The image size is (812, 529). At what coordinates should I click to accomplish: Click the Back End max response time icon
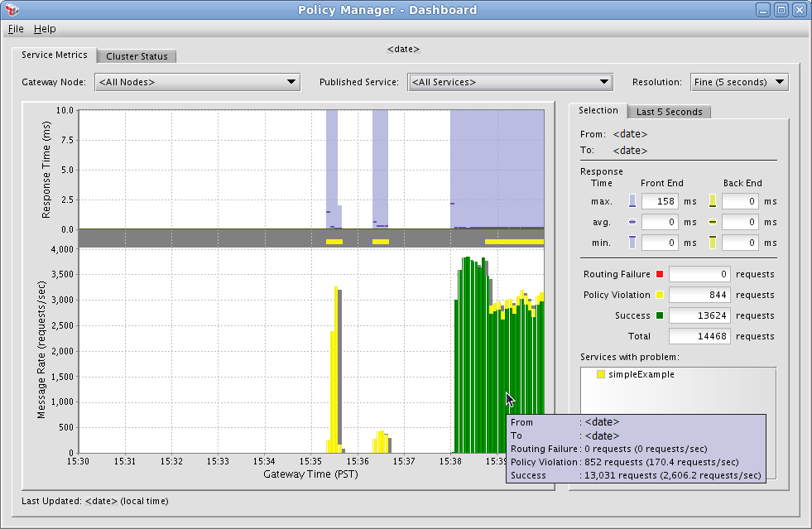coord(712,201)
